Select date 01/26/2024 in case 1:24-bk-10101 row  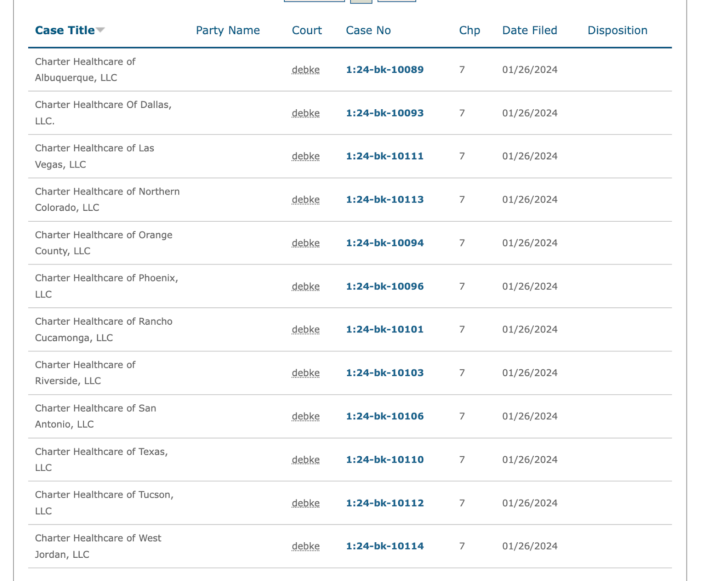pos(530,330)
